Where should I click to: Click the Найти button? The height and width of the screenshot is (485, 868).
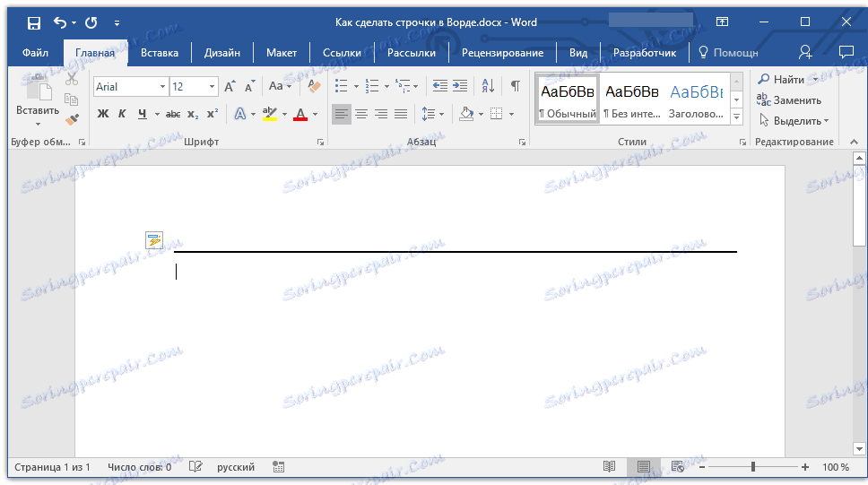click(x=782, y=79)
